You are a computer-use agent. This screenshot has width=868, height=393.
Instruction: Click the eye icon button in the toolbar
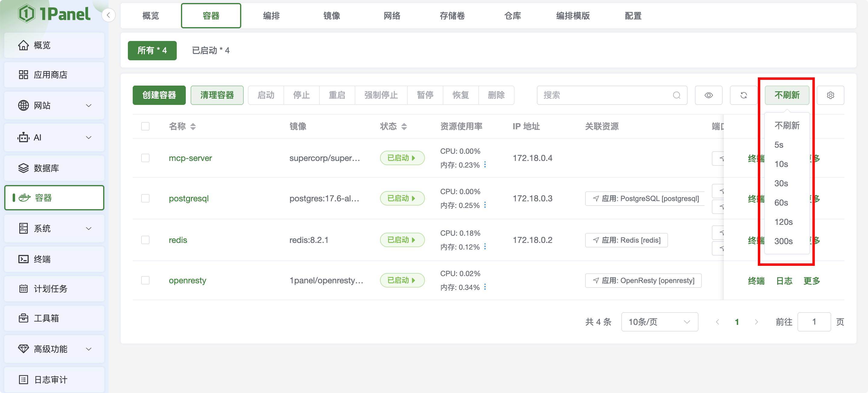coord(708,95)
